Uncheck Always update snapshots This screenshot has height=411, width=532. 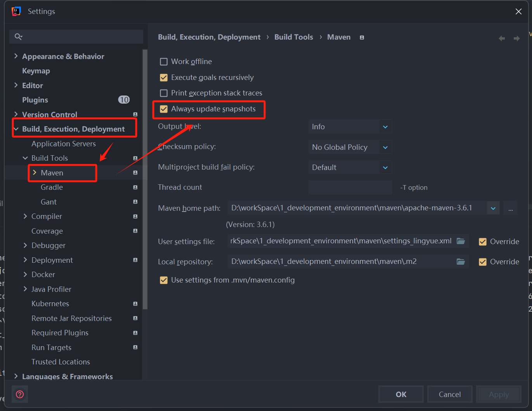point(164,109)
